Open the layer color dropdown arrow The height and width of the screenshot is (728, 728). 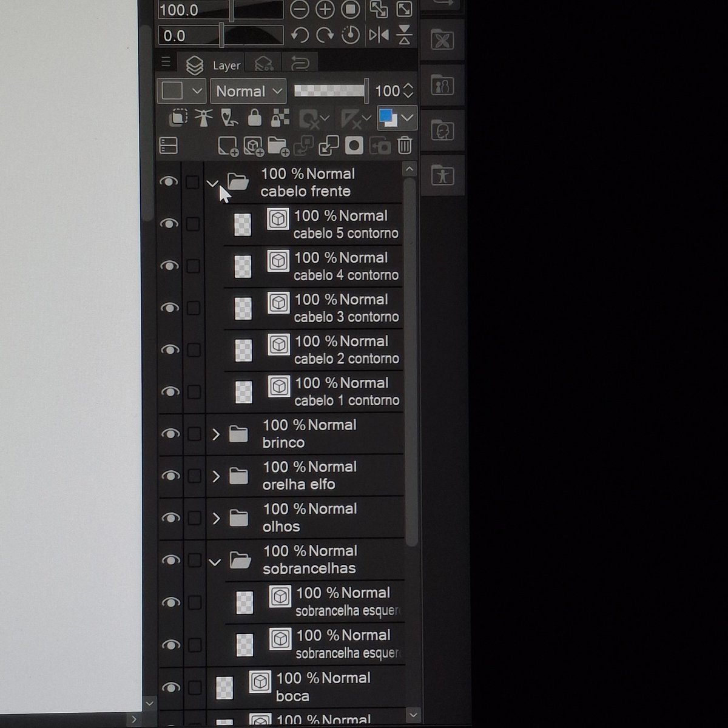(x=408, y=118)
